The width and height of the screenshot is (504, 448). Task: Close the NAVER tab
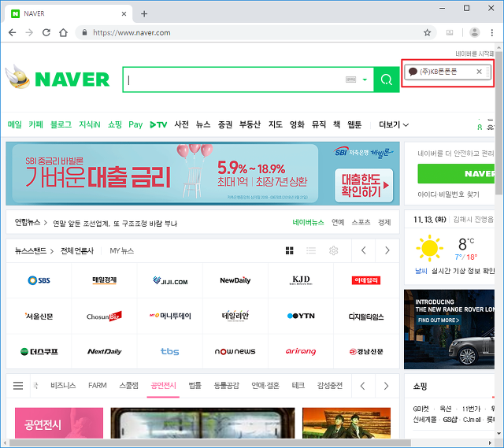coord(124,14)
